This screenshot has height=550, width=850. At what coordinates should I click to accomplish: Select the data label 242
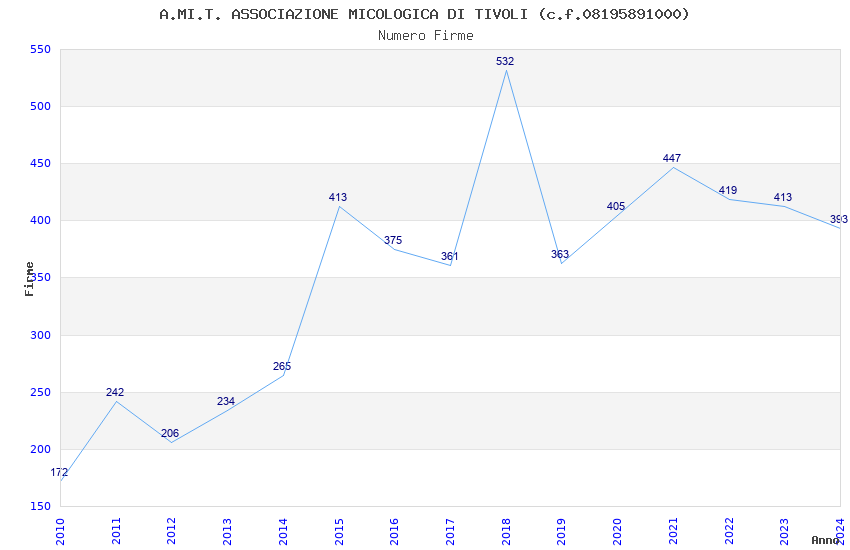115,392
